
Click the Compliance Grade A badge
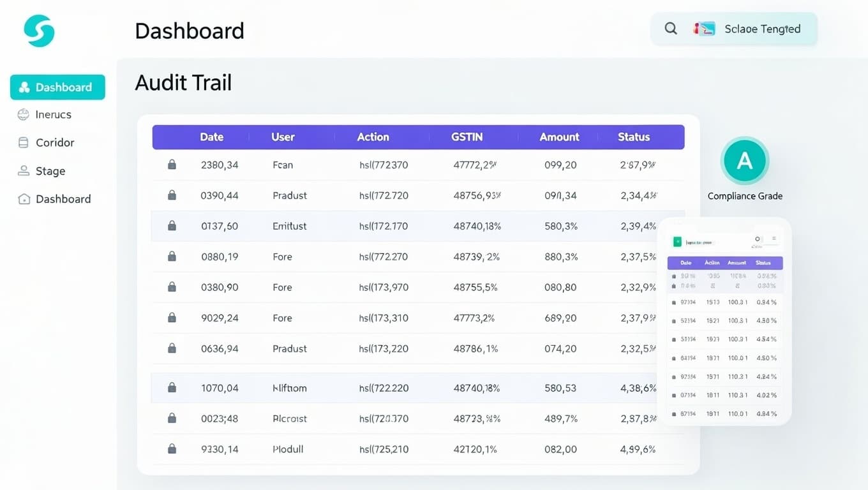[744, 161]
